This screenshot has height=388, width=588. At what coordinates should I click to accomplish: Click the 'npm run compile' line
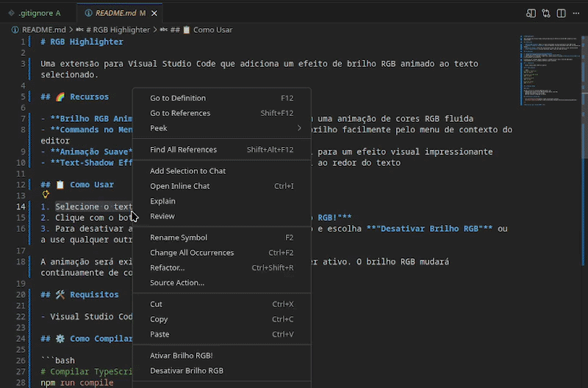(77, 382)
